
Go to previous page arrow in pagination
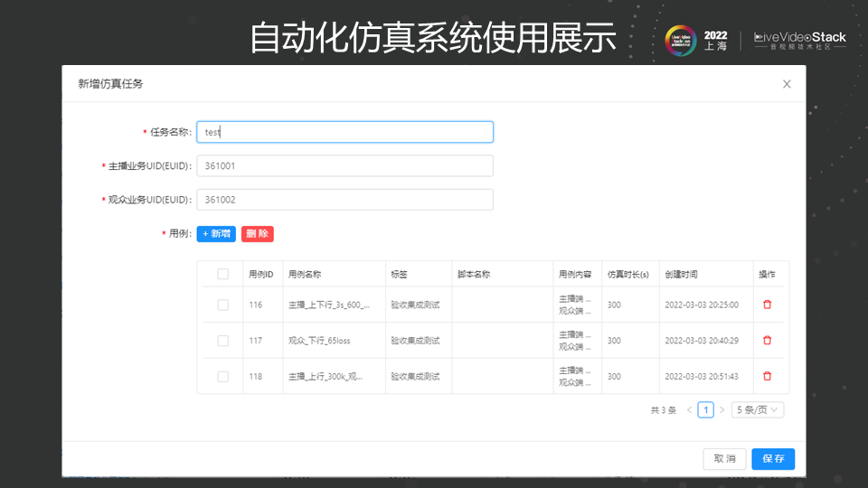point(690,410)
